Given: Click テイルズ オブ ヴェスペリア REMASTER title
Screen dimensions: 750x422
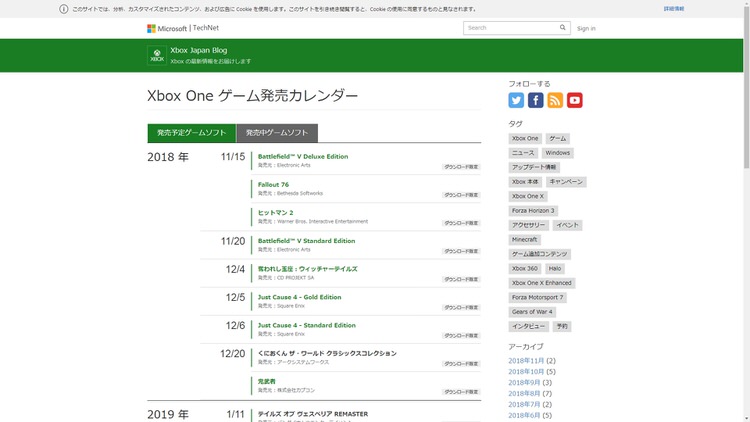Looking at the screenshot, I should (x=313, y=414).
